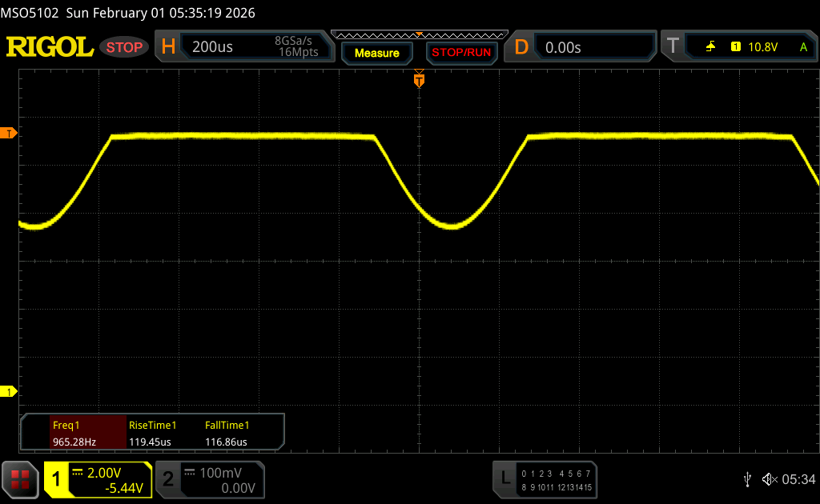
Task: Open trigger settings showing 10.8V
Action: click(x=761, y=47)
